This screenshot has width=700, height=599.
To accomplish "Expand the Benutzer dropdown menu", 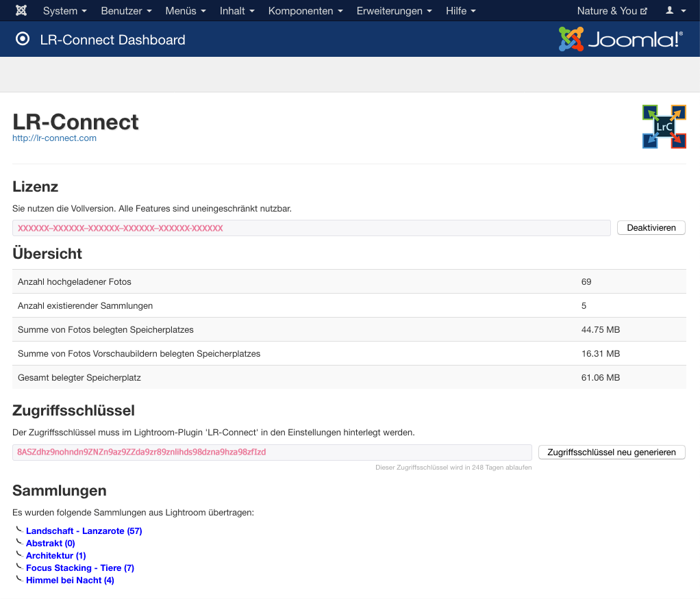I will (126, 11).
